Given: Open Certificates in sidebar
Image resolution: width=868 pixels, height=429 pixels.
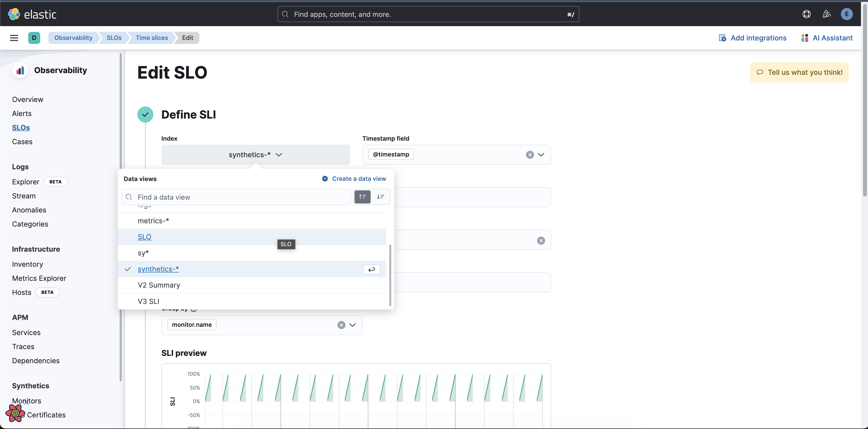Looking at the screenshot, I should tap(46, 415).
